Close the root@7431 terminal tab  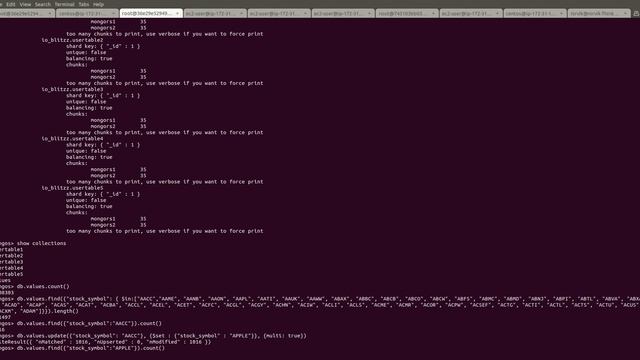point(433,13)
